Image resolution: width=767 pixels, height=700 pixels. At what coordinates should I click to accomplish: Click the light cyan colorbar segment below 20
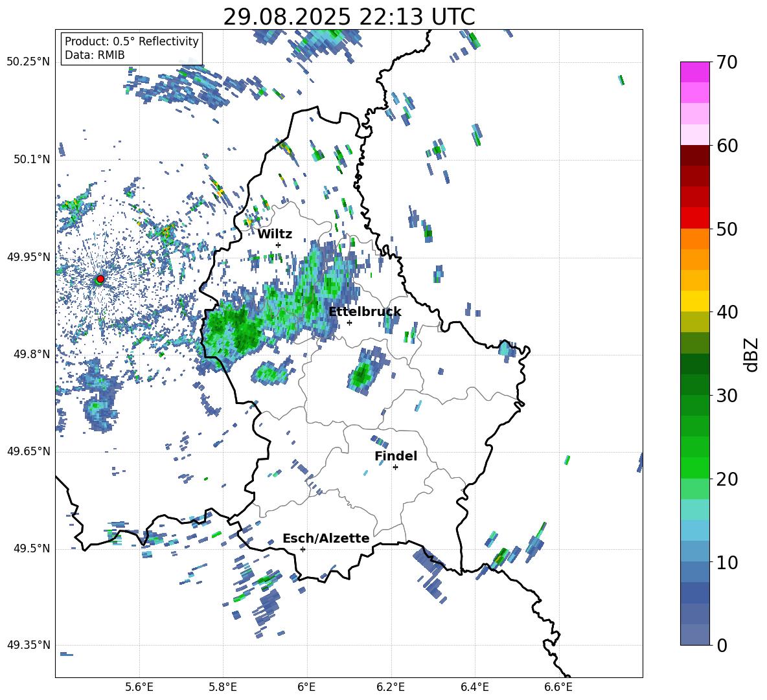(x=694, y=510)
